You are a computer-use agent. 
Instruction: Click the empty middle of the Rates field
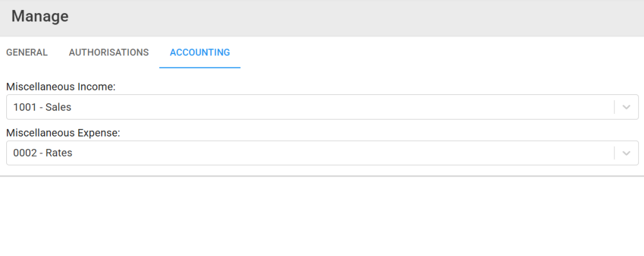tap(341, 153)
